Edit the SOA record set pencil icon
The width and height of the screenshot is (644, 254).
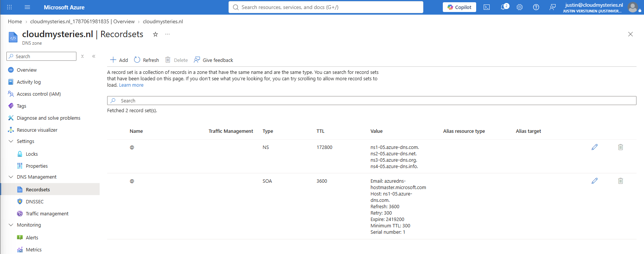click(x=595, y=181)
